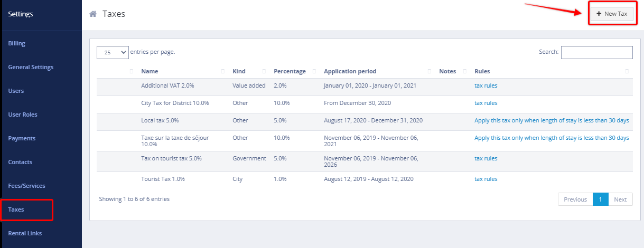Sort table by Kind column
Viewport: 644px width, 248px height.
click(239, 71)
